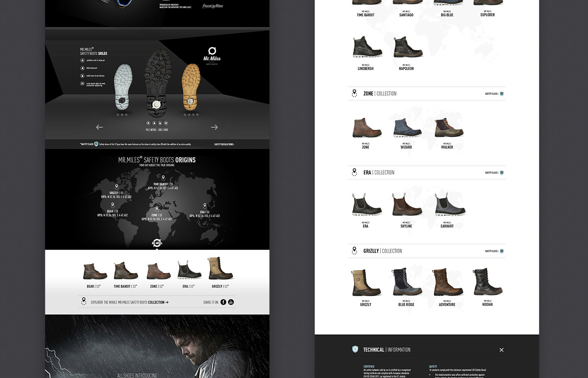Open the Zone boot product in Zone Collection

click(x=367, y=127)
